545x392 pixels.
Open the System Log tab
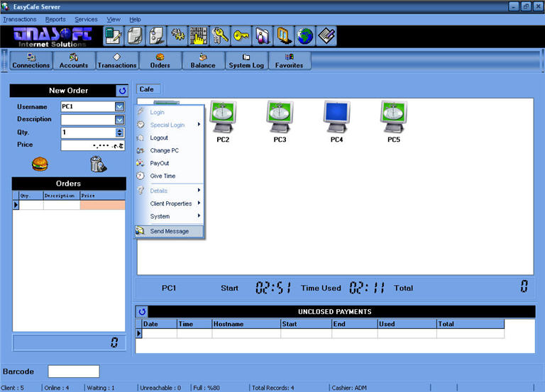click(246, 61)
